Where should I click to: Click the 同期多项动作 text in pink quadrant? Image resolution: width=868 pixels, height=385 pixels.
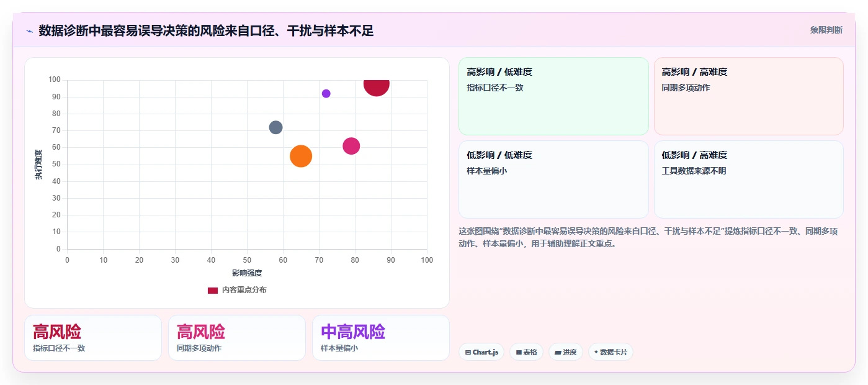[x=686, y=88]
